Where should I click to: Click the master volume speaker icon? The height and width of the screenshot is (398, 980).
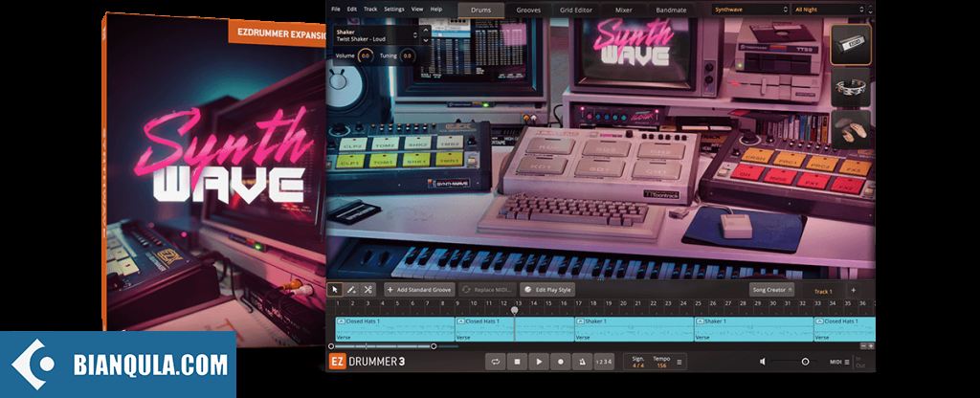point(763,362)
